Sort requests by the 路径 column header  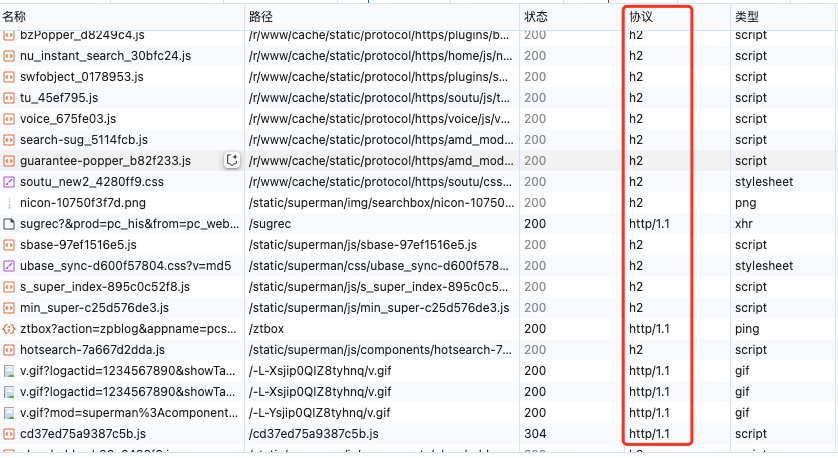[260, 17]
